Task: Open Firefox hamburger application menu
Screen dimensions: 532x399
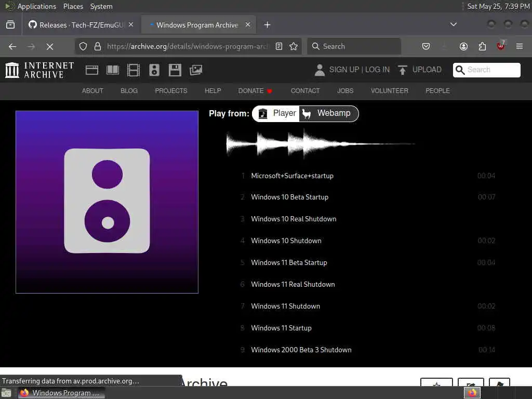Action: tap(520, 46)
